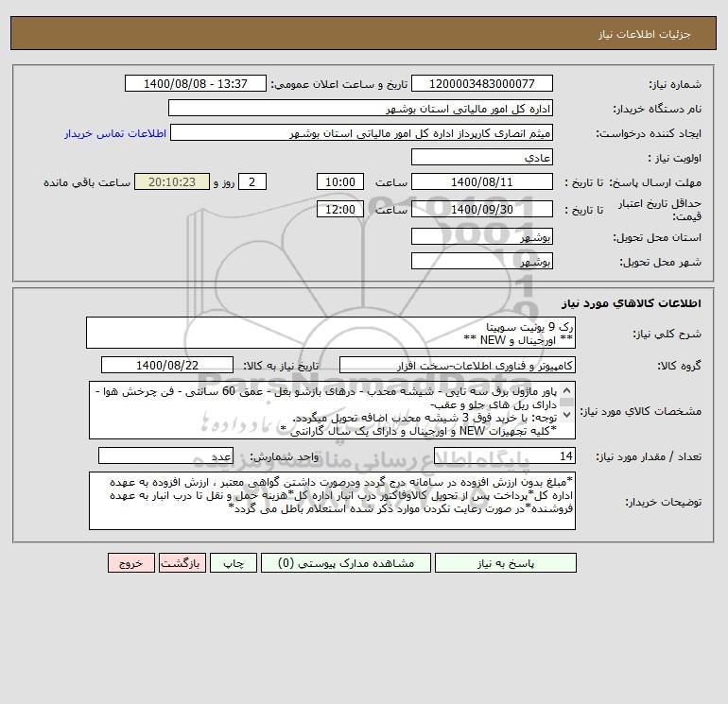Click the delivery city field بوشهر

pyautogui.click(x=482, y=261)
